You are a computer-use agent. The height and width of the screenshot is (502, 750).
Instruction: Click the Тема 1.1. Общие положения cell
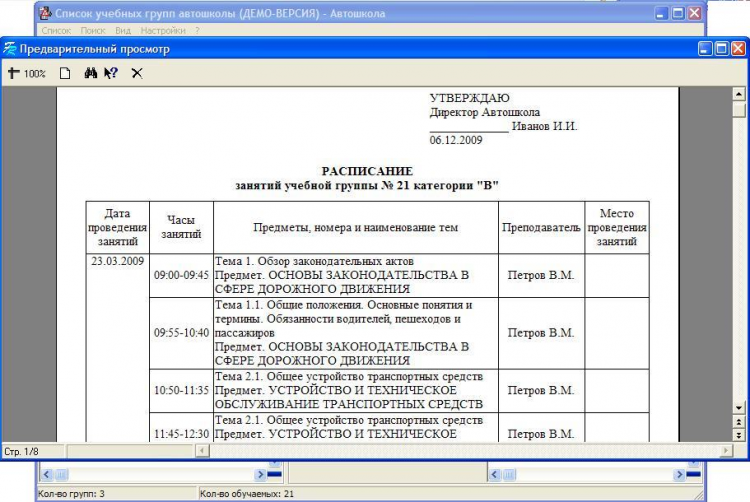click(x=355, y=333)
